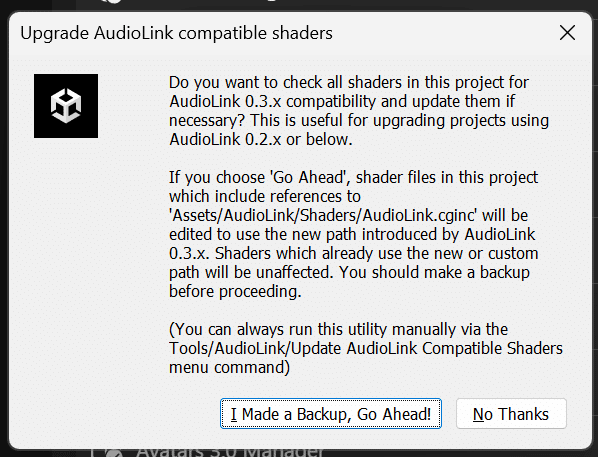
Task: Click the Unity cube logo icon
Action: (66, 106)
